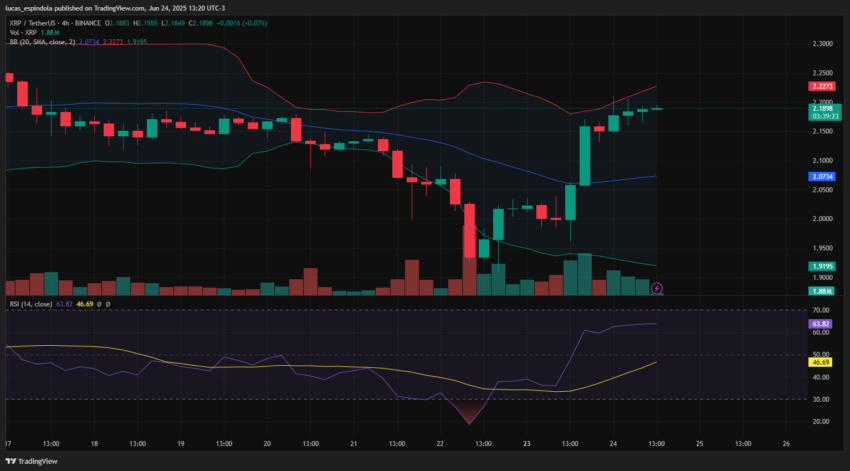Click the current price 2.1898 countdown label

point(825,112)
